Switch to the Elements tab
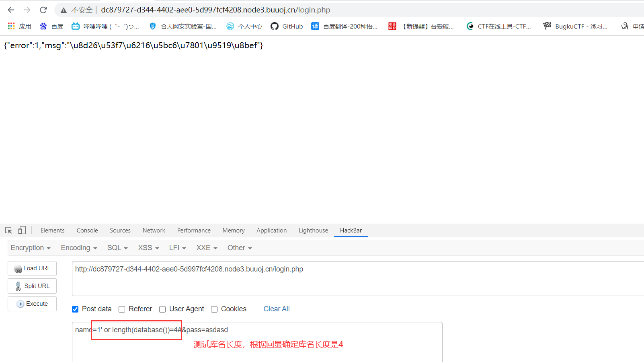The width and height of the screenshot is (644, 362). (52, 230)
